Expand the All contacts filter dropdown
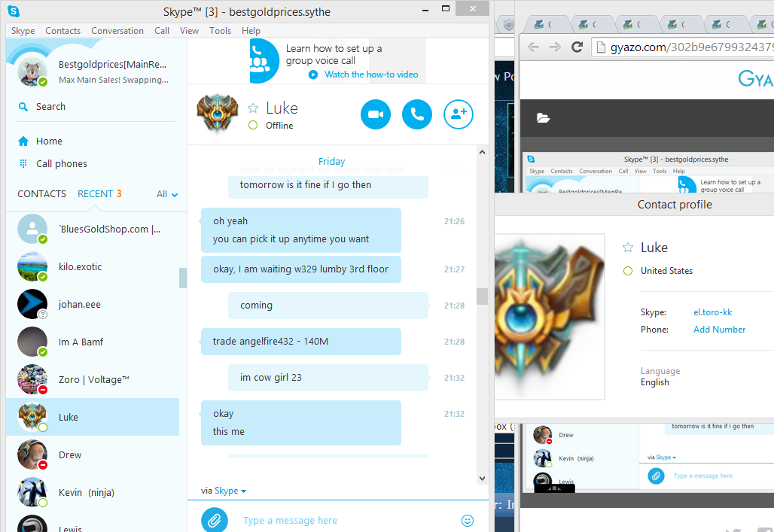 point(167,194)
